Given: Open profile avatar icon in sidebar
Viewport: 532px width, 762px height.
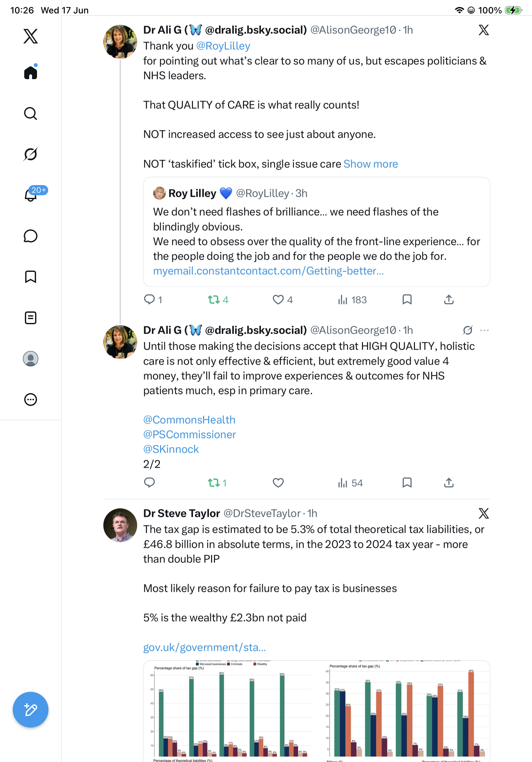Looking at the screenshot, I should click(31, 359).
